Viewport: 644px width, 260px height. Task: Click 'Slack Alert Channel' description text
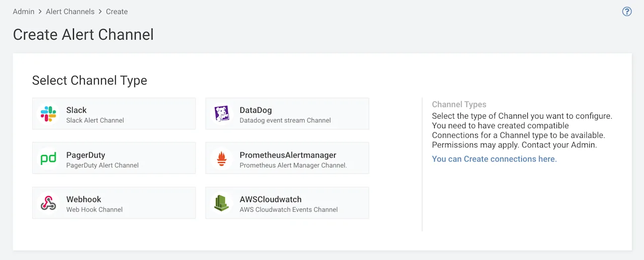[x=95, y=120]
